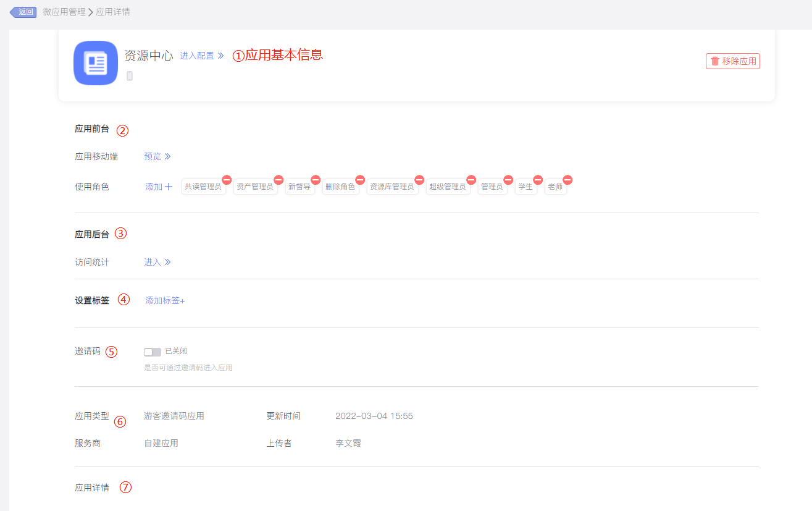812x511 pixels.
Task: Remove the 老师 role tag
Action: [567, 180]
